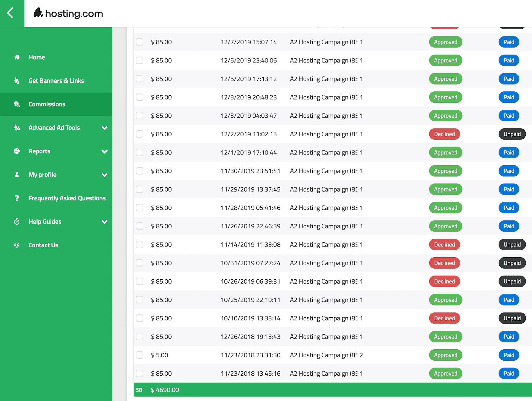
Task: Click the hosting.com logo
Action: (68, 13)
